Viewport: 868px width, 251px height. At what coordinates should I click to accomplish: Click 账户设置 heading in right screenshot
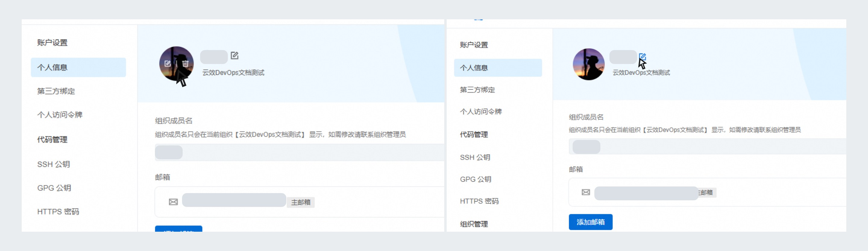click(474, 45)
